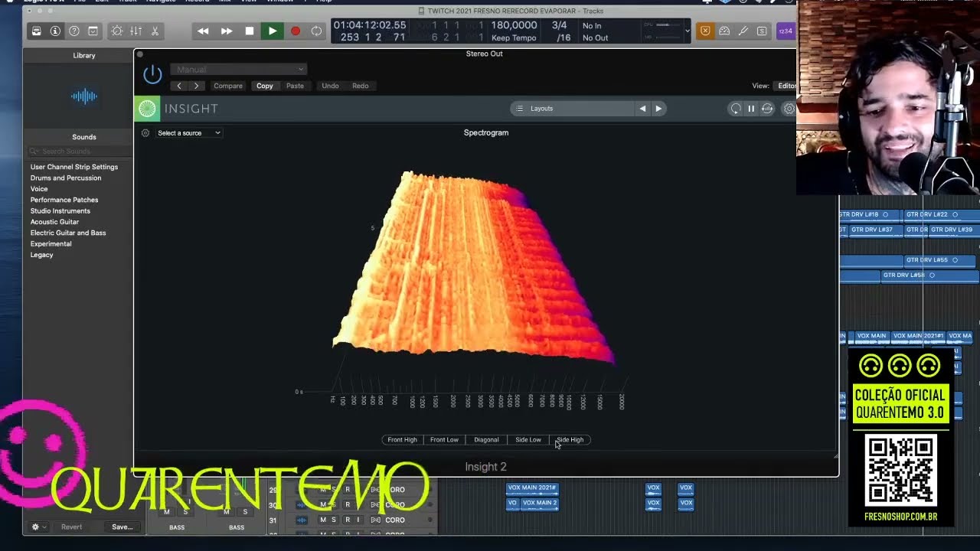Image resolution: width=980 pixels, height=551 pixels.
Task: Open the Keep Tempo popup
Action: point(514,37)
